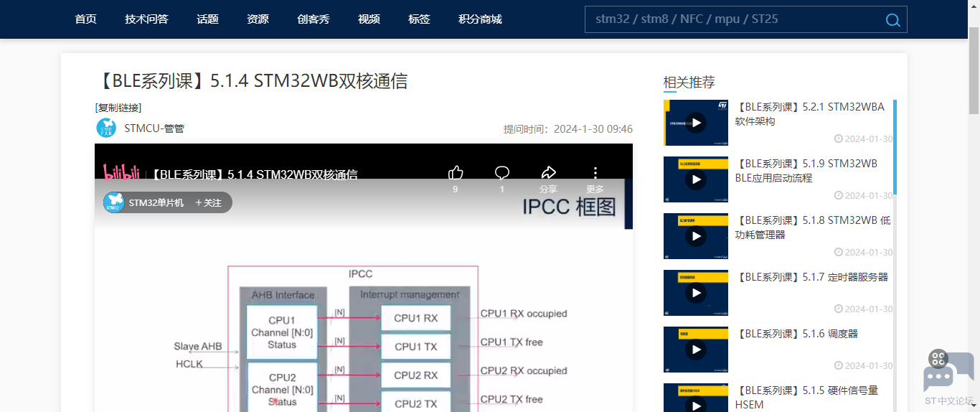The height and width of the screenshot is (412, 980).
Task: Open 标签 navigation item
Action: point(419,19)
